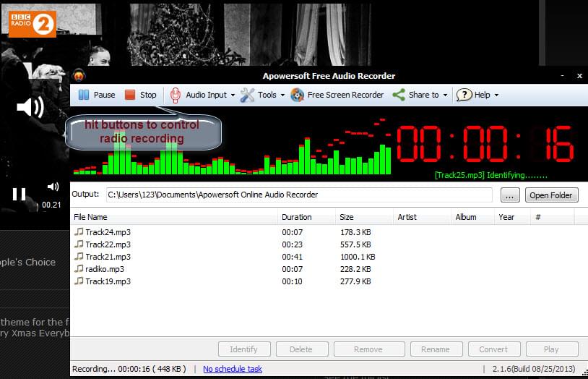
Task: Click the '[Track25.mp3] Identifying' status text
Action: (x=491, y=175)
